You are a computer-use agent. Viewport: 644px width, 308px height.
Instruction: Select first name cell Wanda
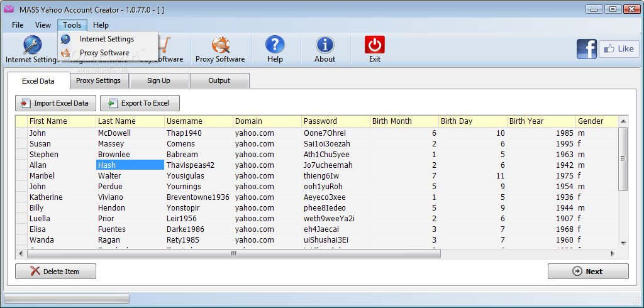tap(62, 240)
